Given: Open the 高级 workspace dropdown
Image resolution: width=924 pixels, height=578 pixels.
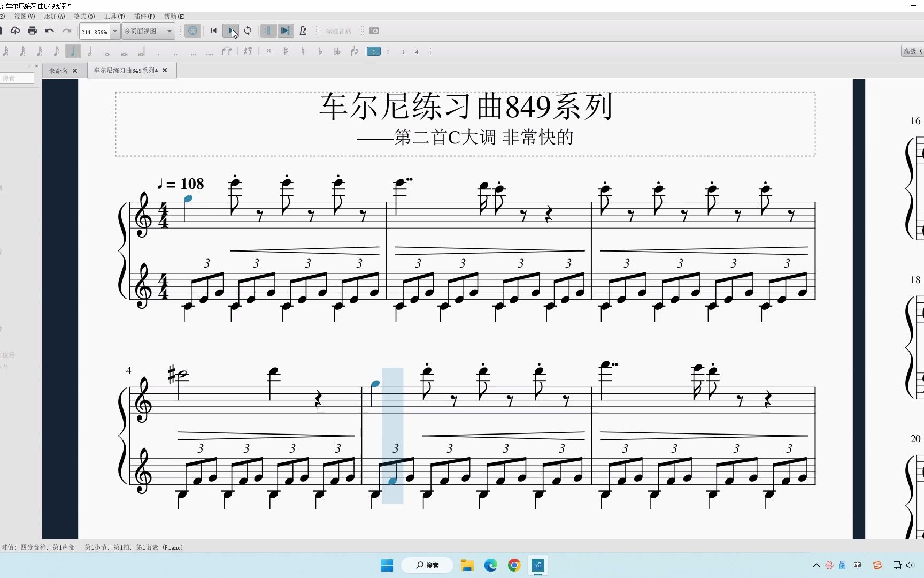Looking at the screenshot, I should [912, 51].
